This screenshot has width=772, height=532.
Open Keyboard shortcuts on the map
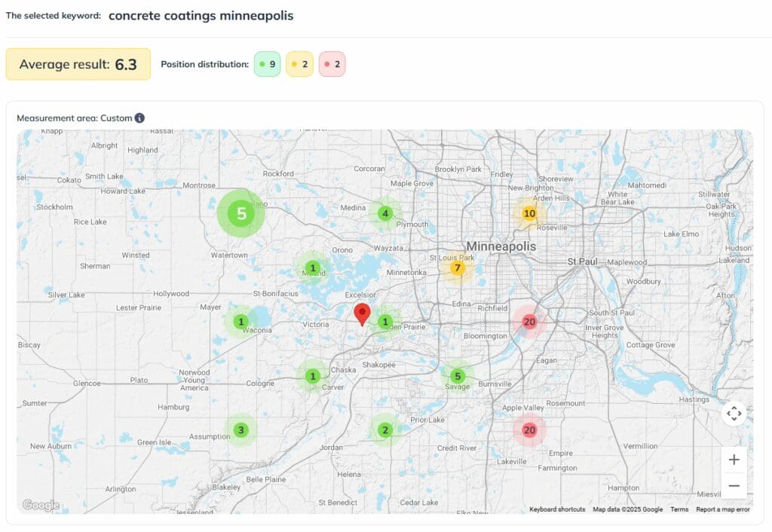(x=557, y=509)
